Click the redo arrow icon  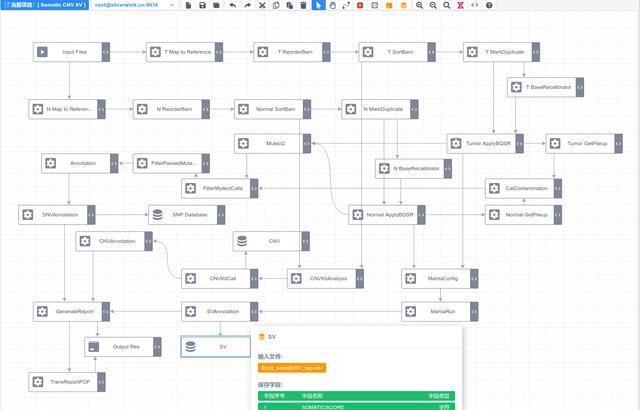247,5
